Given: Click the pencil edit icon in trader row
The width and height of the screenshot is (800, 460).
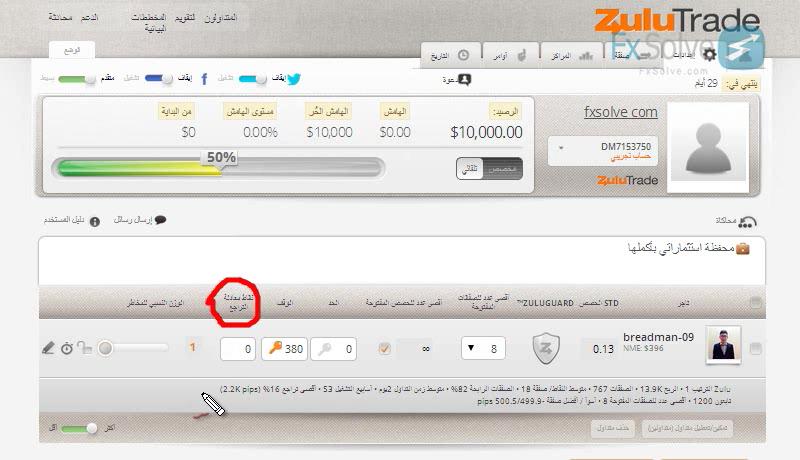Looking at the screenshot, I should 48,348.
